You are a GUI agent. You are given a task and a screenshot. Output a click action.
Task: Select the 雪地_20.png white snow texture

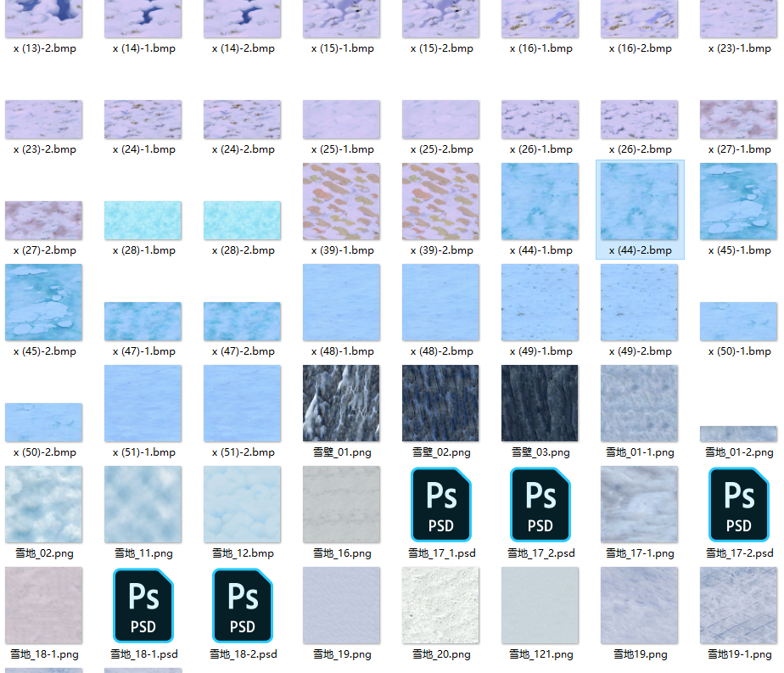click(441, 605)
